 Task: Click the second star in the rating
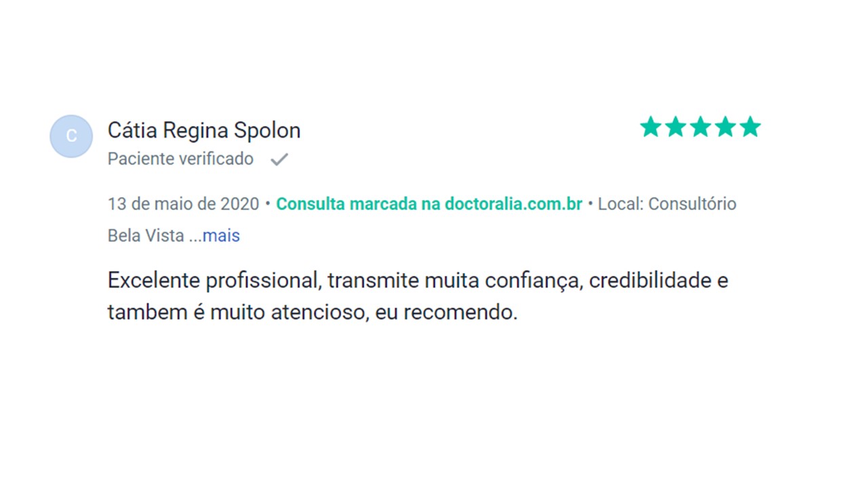675,126
